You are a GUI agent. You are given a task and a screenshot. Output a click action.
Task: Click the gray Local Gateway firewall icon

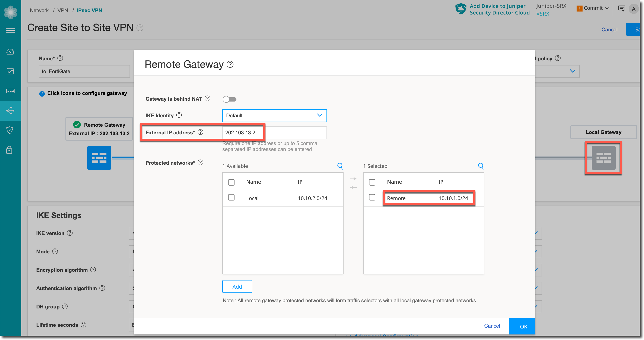(x=603, y=158)
